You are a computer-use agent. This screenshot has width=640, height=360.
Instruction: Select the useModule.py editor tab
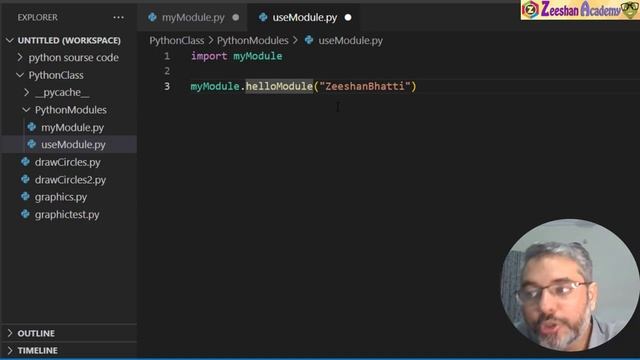pos(304,18)
